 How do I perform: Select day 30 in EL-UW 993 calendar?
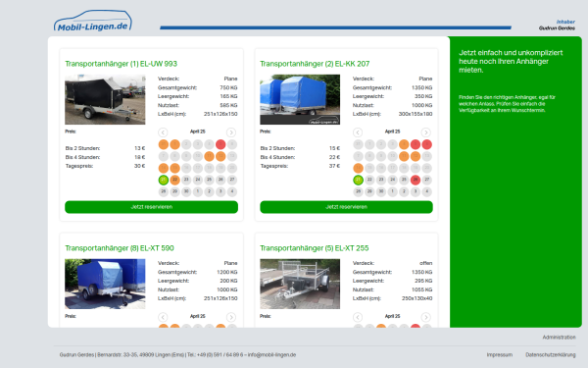click(186, 191)
